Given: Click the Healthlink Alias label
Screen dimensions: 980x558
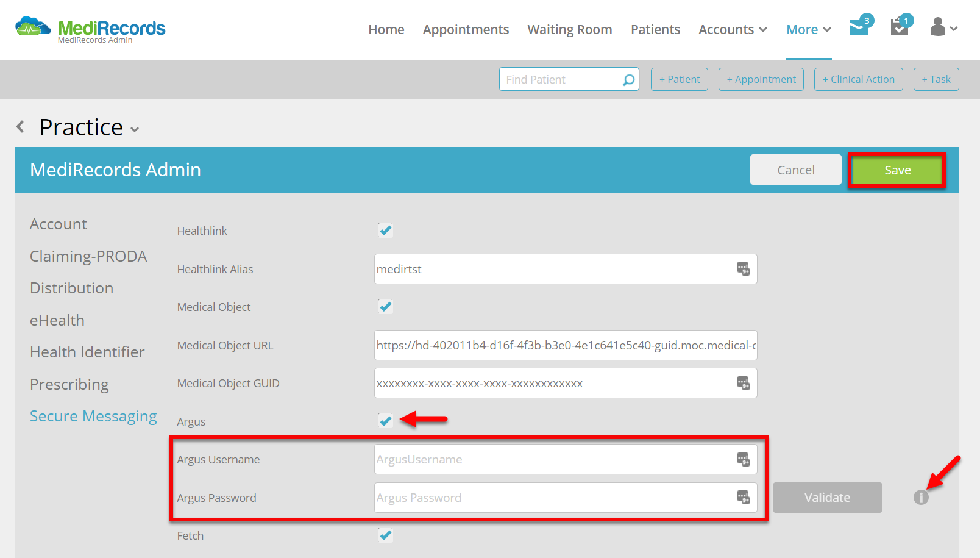Looking at the screenshot, I should (x=215, y=269).
